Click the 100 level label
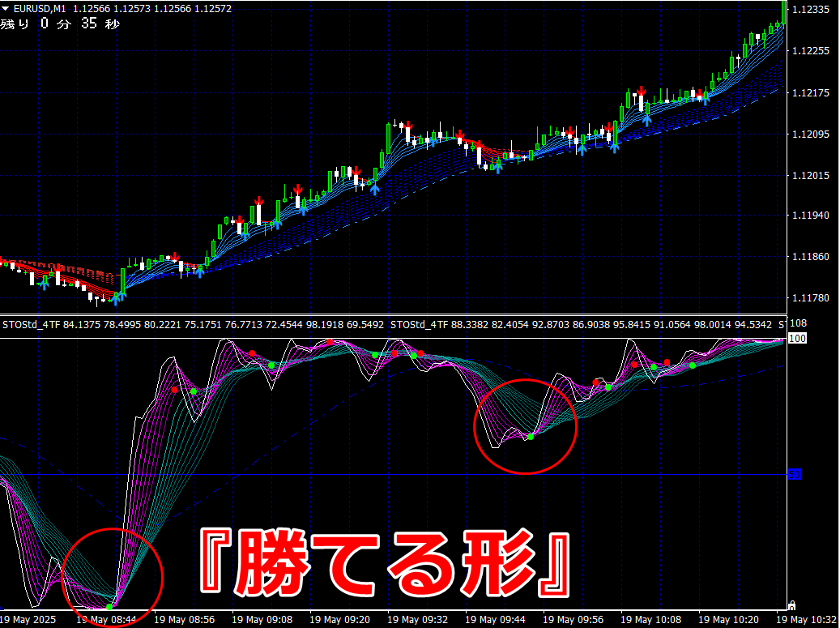The height and width of the screenshot is (628, 840). (798, 339)
